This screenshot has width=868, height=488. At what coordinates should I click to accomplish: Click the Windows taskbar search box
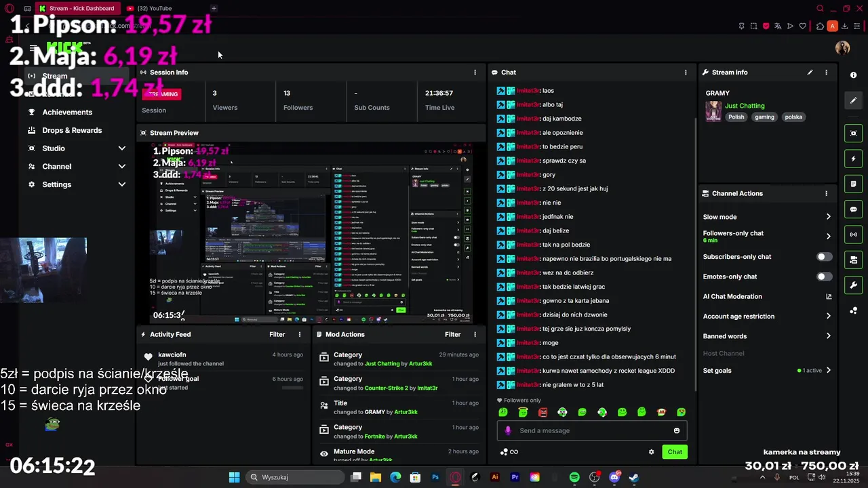[x=294, y=477]
